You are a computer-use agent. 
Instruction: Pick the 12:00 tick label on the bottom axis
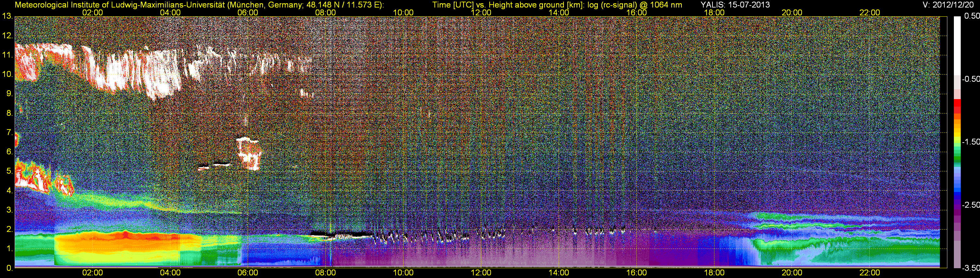tap(481, 273)
